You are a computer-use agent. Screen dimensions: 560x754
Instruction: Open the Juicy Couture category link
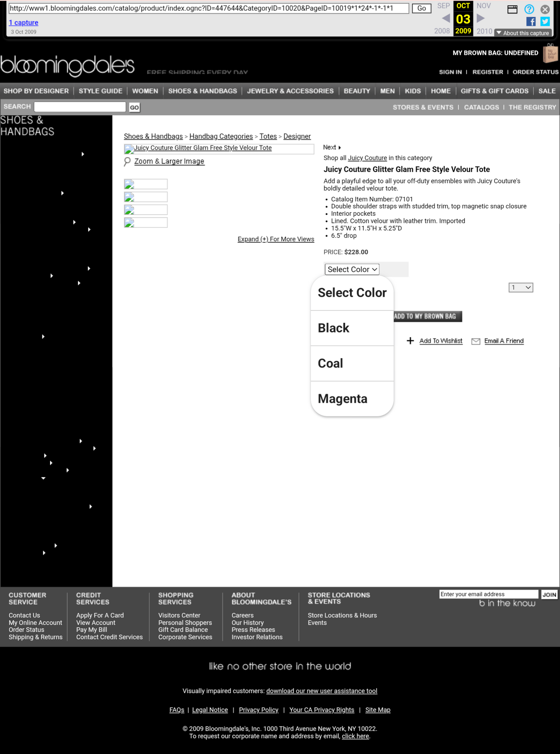(367, 158)
